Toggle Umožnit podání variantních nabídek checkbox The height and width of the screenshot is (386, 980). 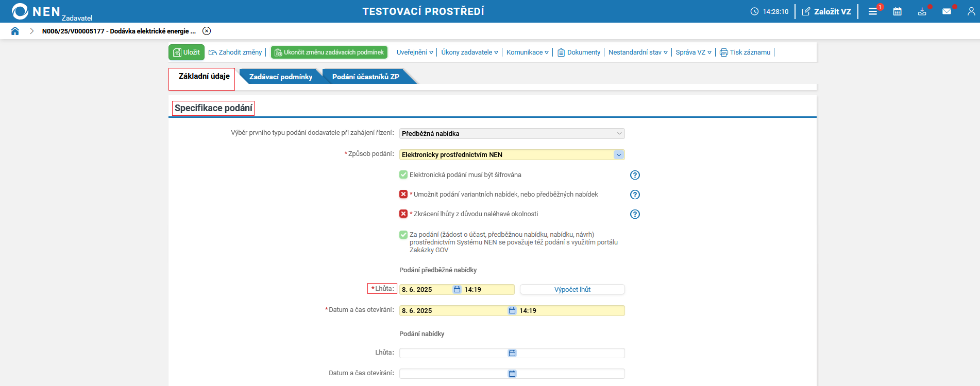coord(403,194)
